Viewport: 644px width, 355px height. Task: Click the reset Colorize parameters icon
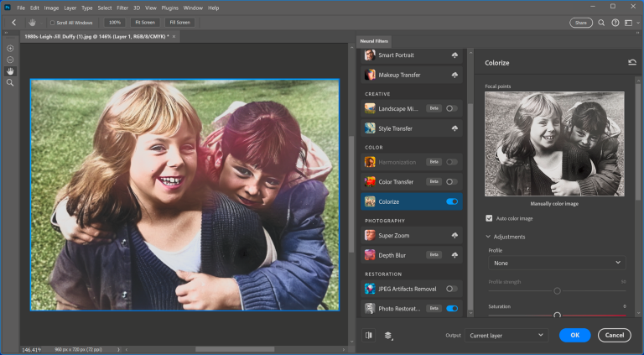pos(631,62)
